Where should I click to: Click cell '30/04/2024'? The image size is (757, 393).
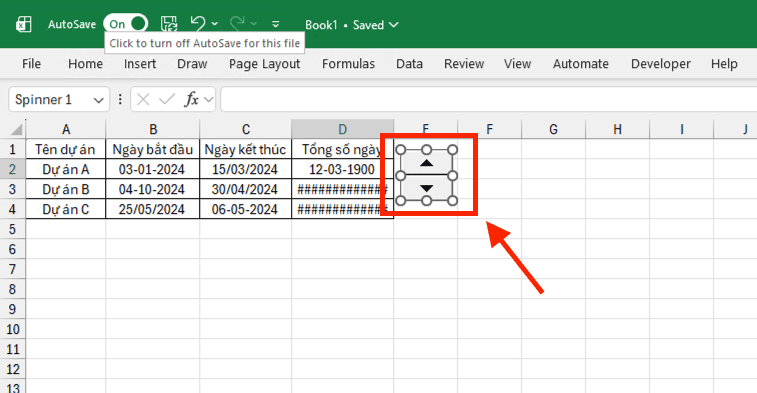tap(246, 189)
